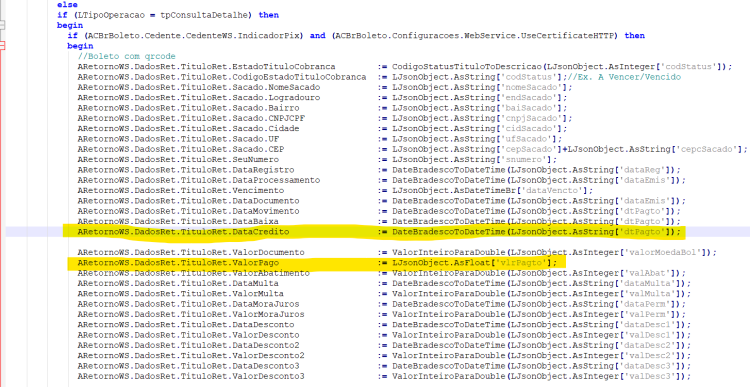This screenshot has width=750, height=387.
Task: Click 'EstadoTituloCobranca' property on the first assignment
Action: pos(284,66)
